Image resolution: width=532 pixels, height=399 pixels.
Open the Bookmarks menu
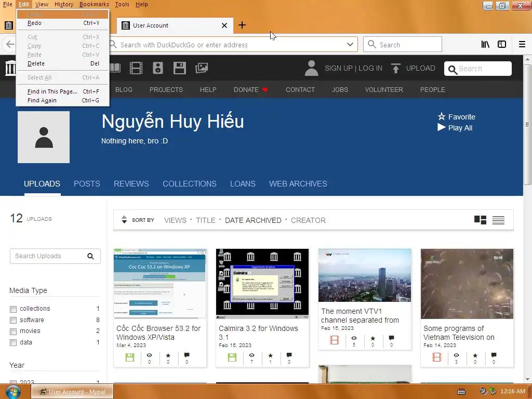(x=94, y=4)
